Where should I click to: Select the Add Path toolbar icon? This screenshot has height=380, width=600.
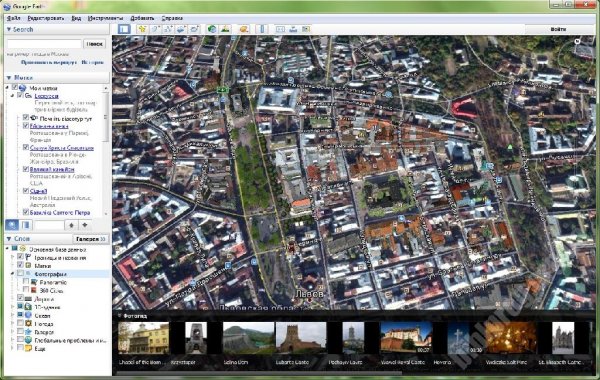[x=168, y=29]
